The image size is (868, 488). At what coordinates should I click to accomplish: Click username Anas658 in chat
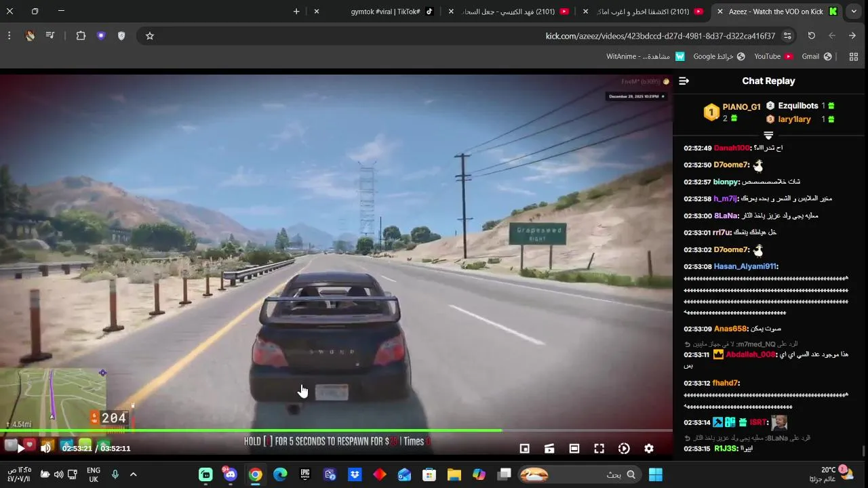pyautogui.click(x=730, y=329)
